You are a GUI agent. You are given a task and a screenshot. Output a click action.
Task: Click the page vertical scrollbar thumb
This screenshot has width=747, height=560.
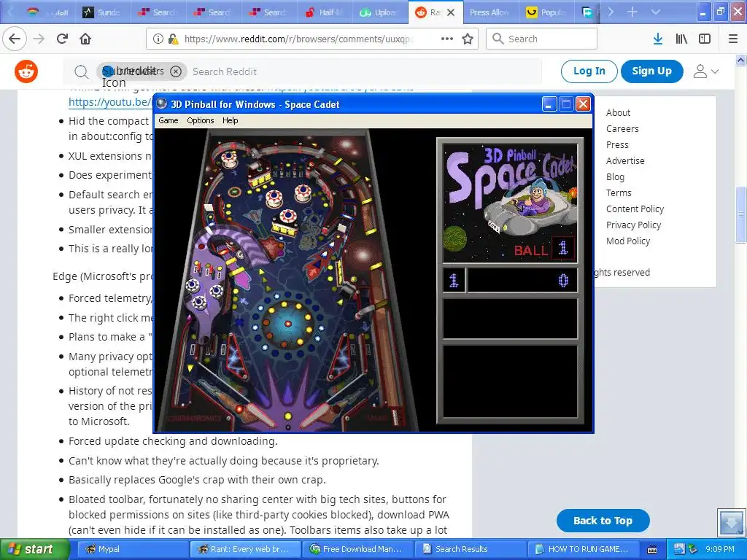point(740,214)
